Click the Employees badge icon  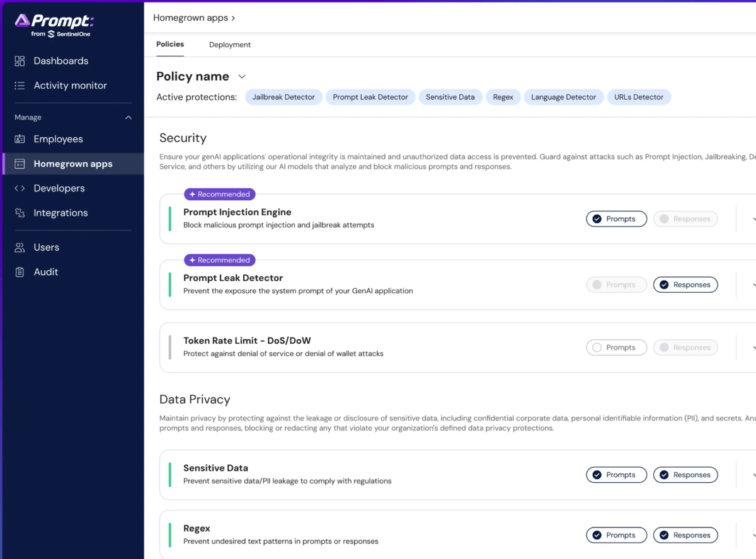(x=20, y=139)
